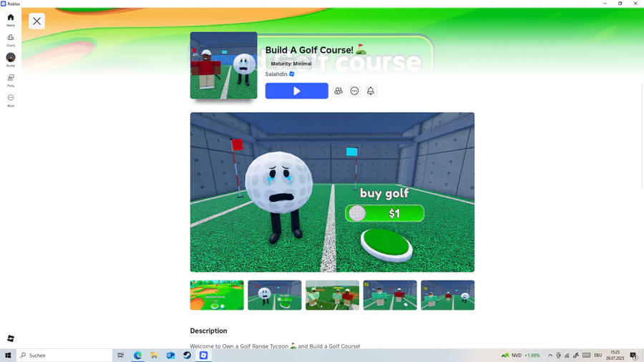This screenshot has height=362, width=644.
Task: Open the touch keyboard tray icon
Action: pos(587,356)
